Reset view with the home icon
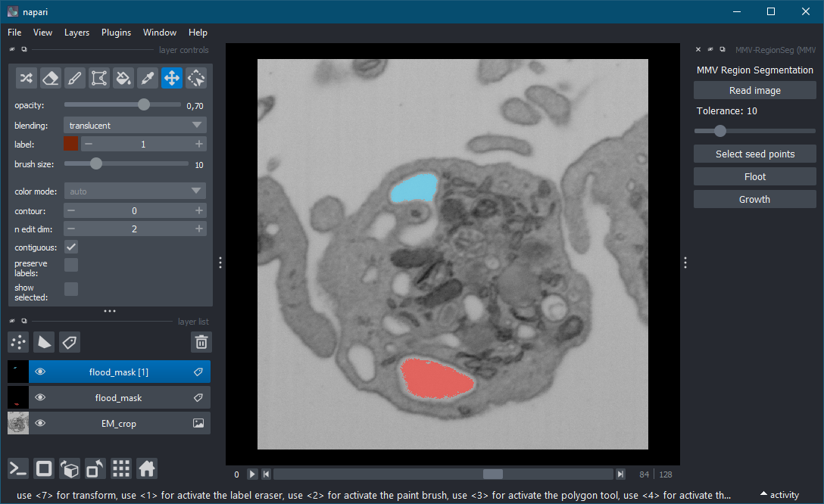Image resolution: width=824 pixels, height=504 pixels. click(x=147, y=468)
